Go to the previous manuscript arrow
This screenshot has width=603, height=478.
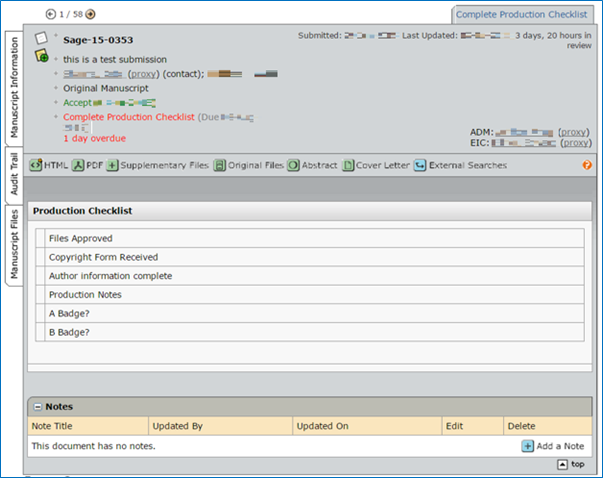(x=51, y=14)
